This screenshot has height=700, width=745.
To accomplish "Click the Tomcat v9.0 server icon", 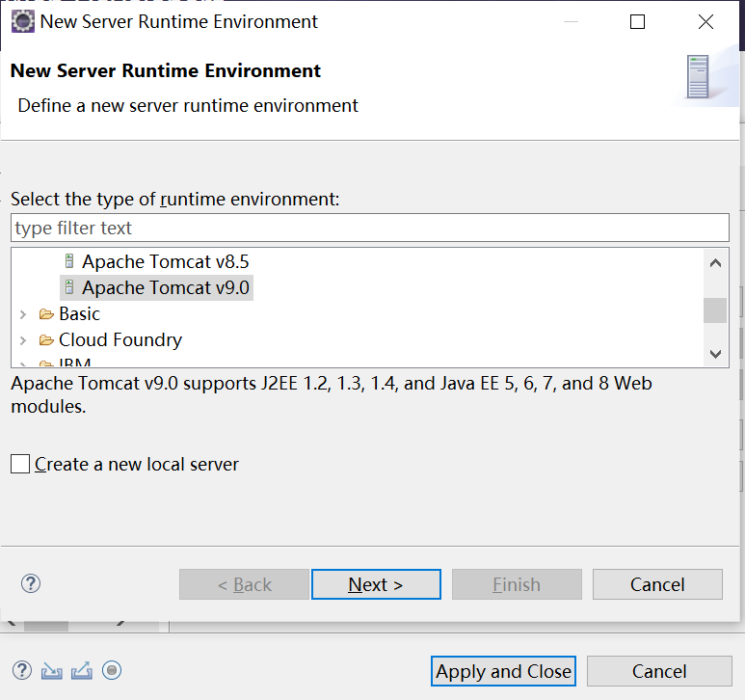I will click(69, 287).
